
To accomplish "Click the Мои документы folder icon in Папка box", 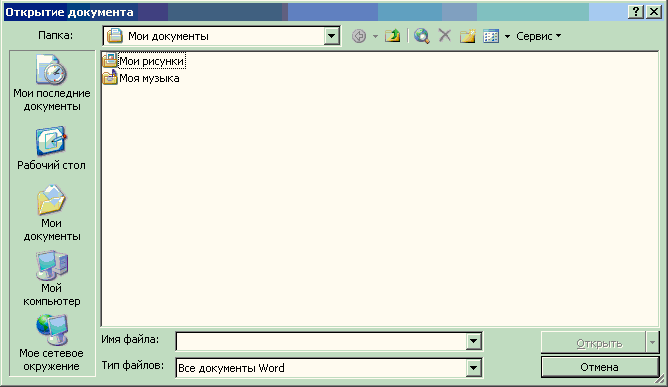I will pyautogui.click(x=115, y=36).
